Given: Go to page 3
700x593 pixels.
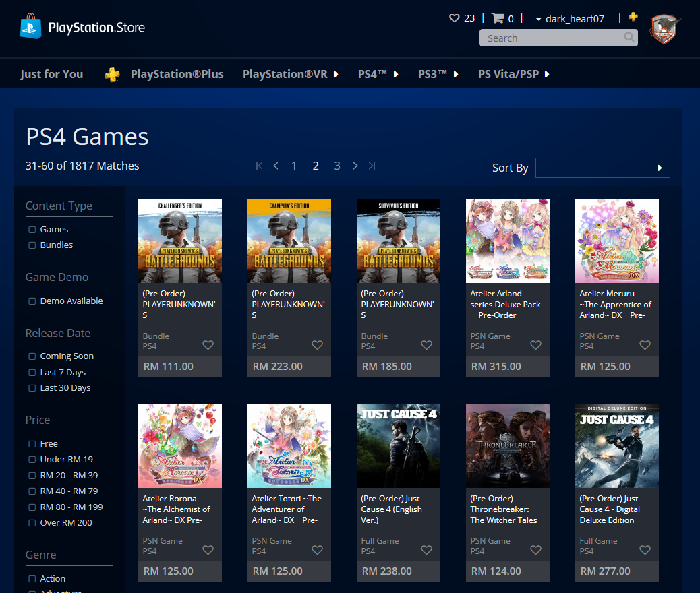Looking at the screenshot, I should pos(337,166).
